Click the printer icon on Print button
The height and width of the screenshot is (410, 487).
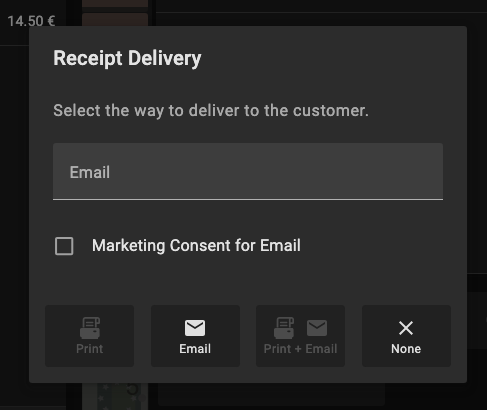(90, 328)
